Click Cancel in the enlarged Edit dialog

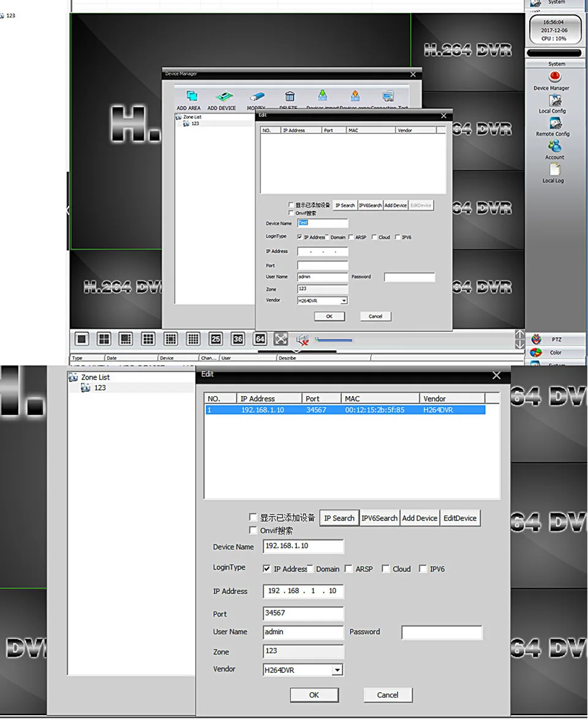388,695
